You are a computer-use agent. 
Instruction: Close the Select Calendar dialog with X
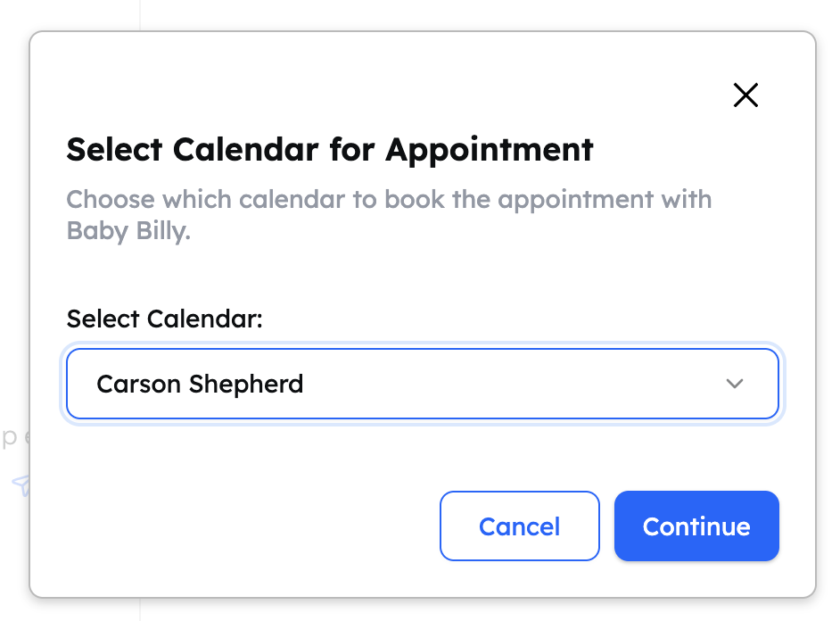click(745, 95)
